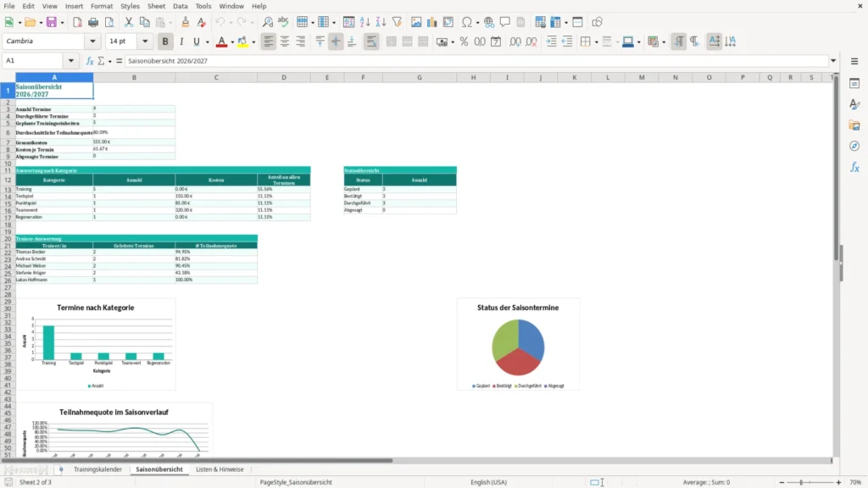
Task: Switch to Listen & Hinweise sheet tab
Action: [x=220, y=469]
